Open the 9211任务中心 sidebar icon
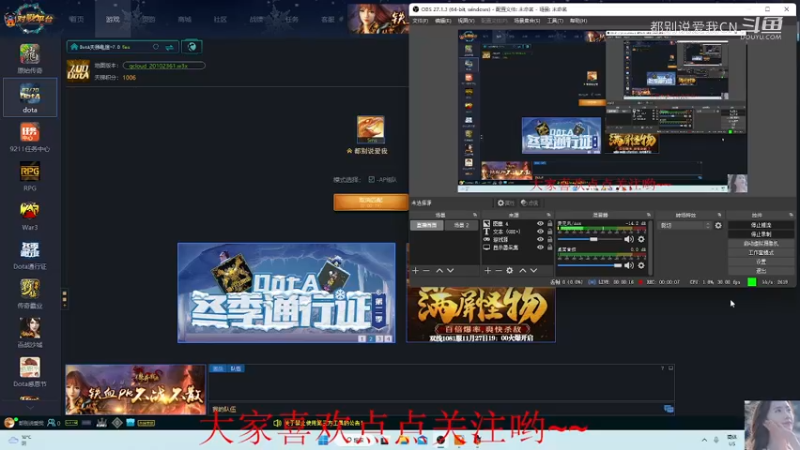The height and width of the screenshot is (450, 800). 30,133
